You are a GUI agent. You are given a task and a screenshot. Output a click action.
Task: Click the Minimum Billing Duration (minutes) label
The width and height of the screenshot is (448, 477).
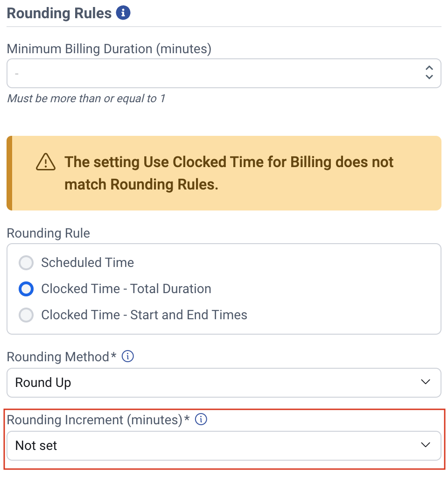coord(109,49)
